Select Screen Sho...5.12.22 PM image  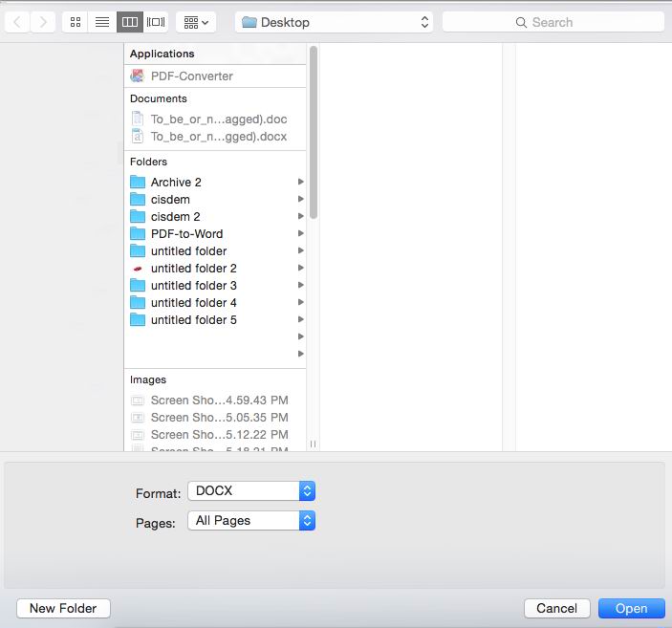[x=215, y=434]
